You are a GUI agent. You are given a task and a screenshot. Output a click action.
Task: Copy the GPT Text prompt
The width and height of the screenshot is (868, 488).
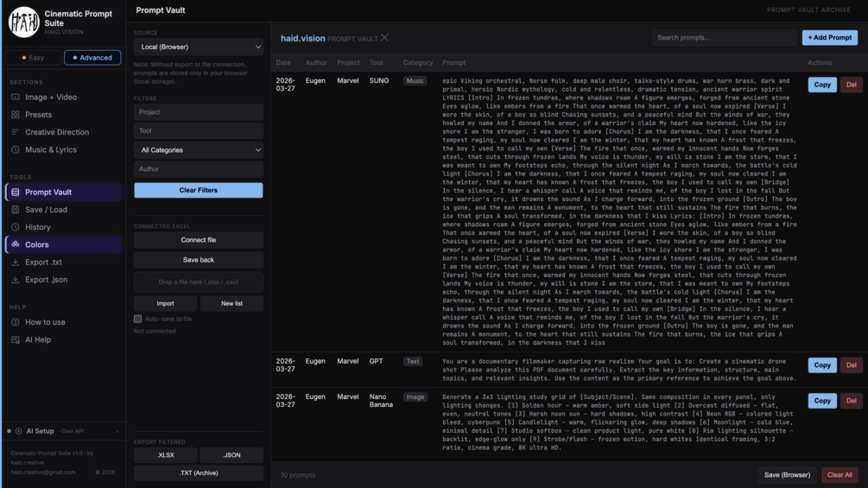822,365
